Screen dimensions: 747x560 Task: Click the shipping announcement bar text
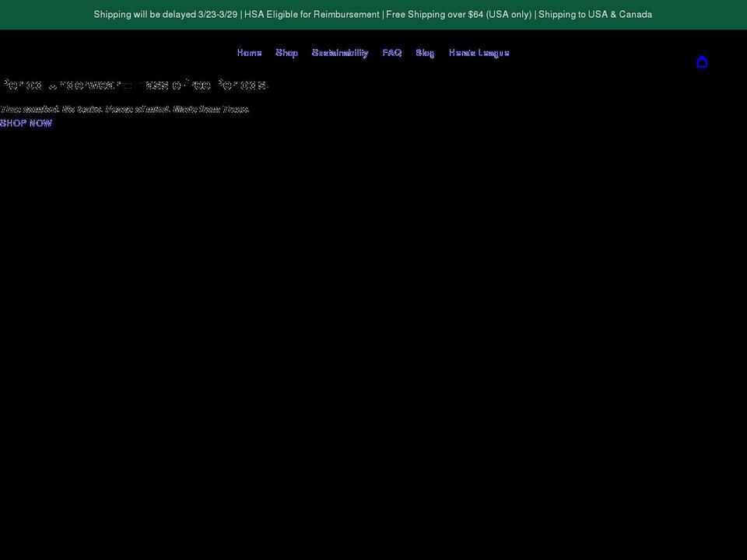tap(373, 14)
